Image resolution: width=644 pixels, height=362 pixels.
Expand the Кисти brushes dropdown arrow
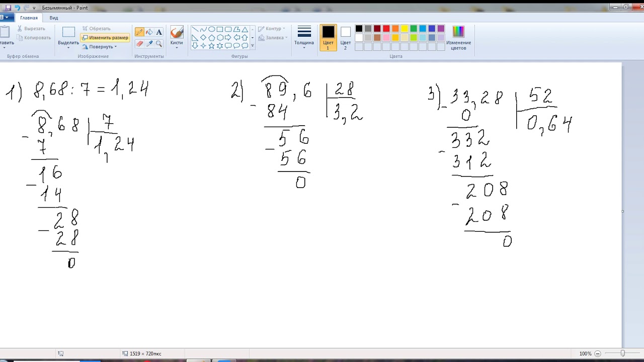click(x=177, y=48)
